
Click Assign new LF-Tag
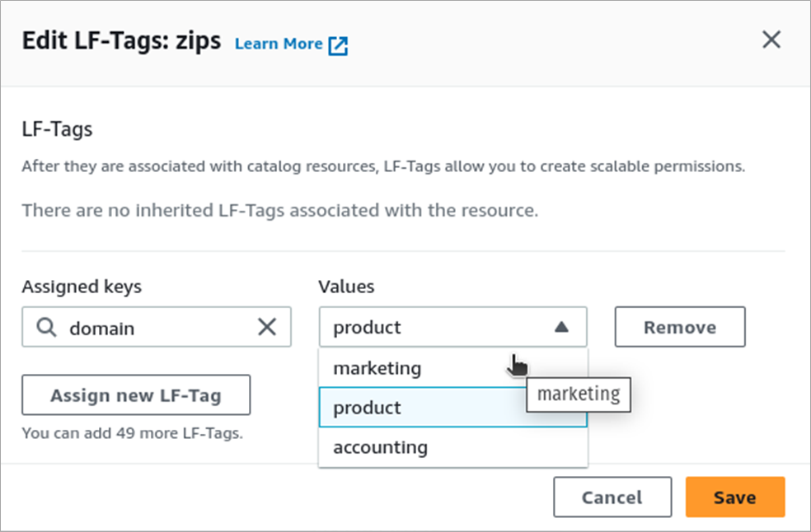136,395
